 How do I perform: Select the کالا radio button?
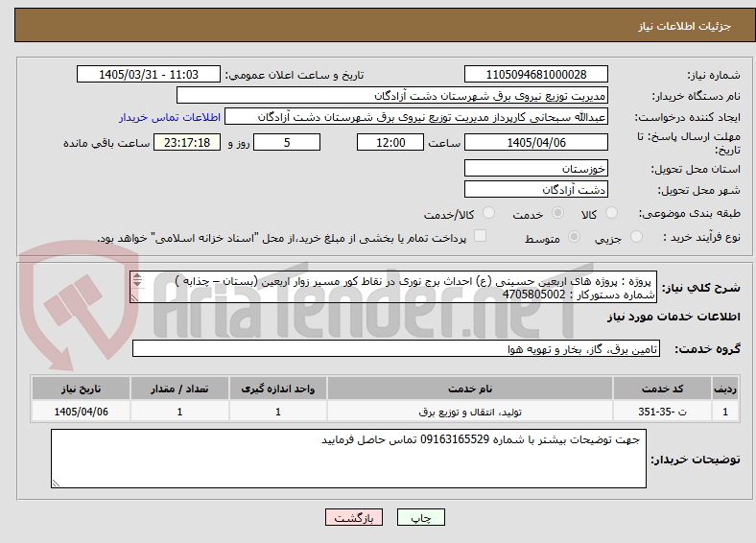(x=611, y=213)
